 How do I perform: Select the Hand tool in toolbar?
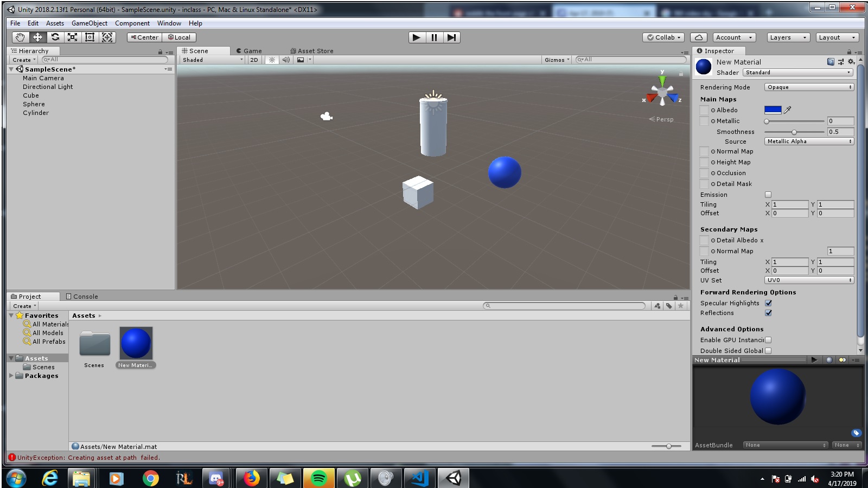tap(20, 37)
